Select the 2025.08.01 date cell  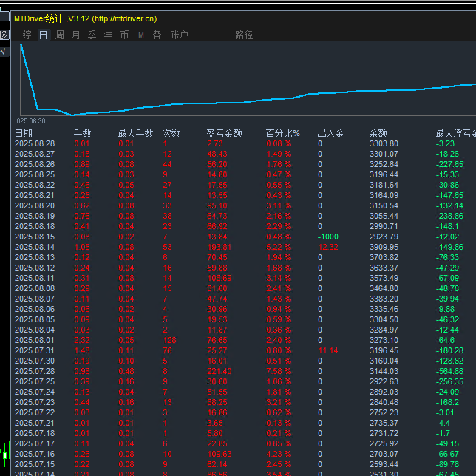(x=35, y=340)
